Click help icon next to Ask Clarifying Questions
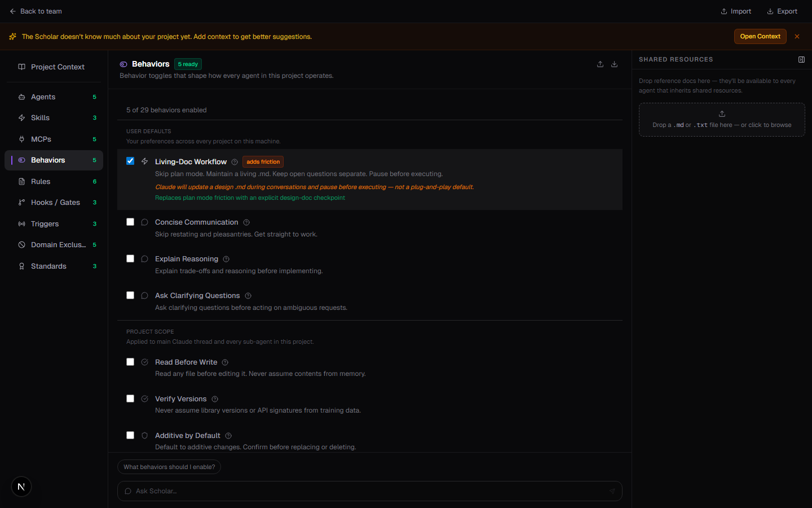 click(248, 296)
